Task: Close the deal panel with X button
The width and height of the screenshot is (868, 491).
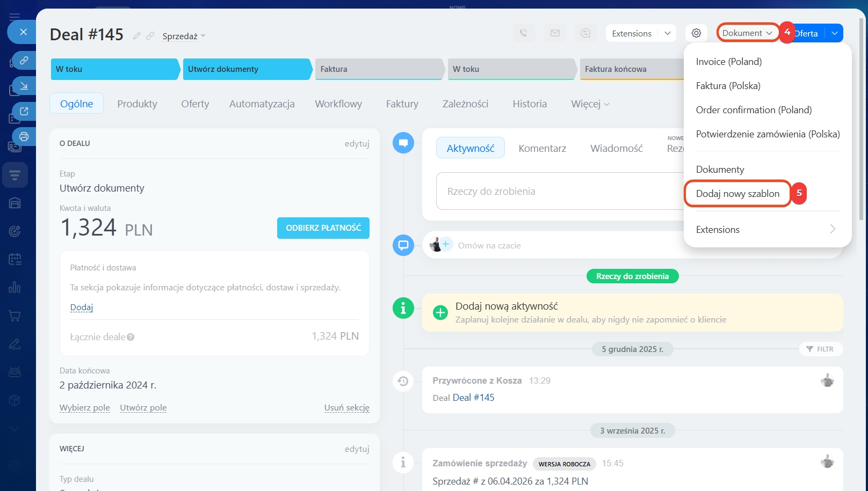Action: coord(23,32)
